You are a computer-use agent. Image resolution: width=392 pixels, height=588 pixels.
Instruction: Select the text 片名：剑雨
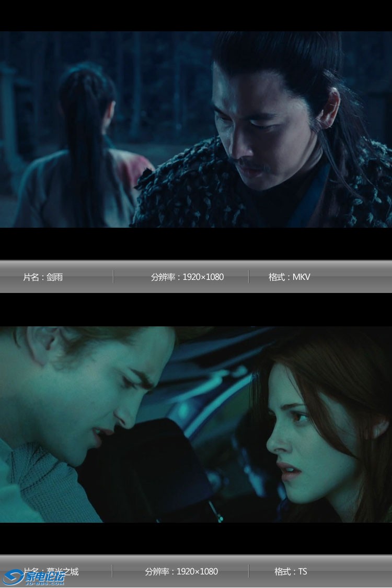43,277
